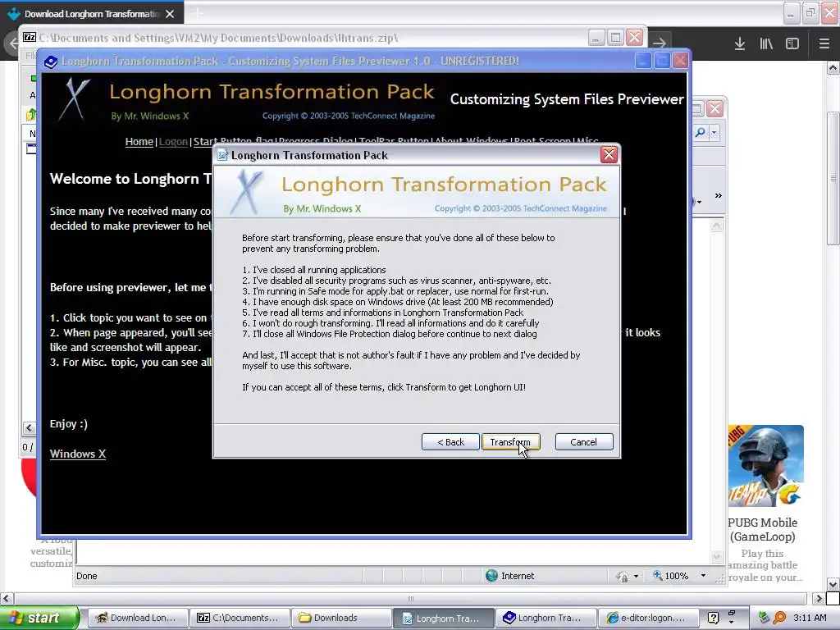840x630 pixels.
Task: Click the browser page scroll down arrow
Action: pos(833,583)
